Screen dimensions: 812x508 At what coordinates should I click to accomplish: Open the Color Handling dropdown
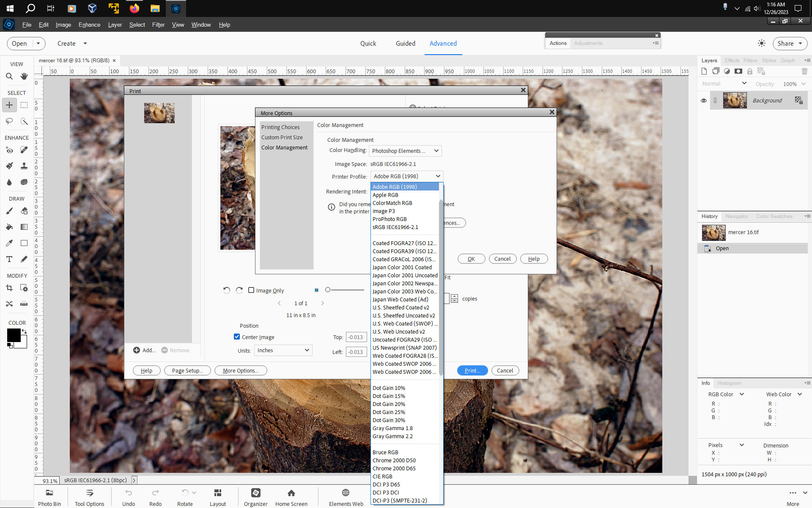405,151
